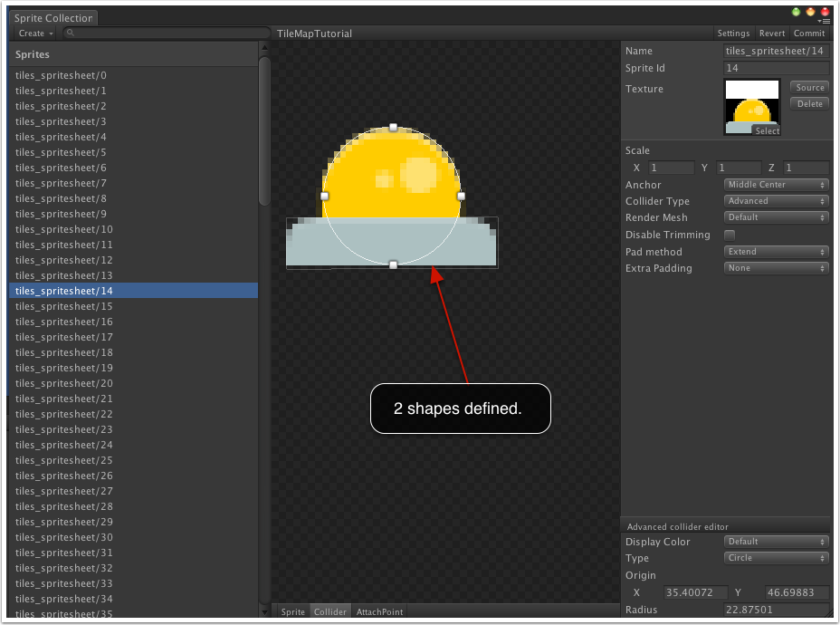Select tiles_spritesheet/21 in sprite list
This screenshot has width=840, height=625.
coord(133,399)
